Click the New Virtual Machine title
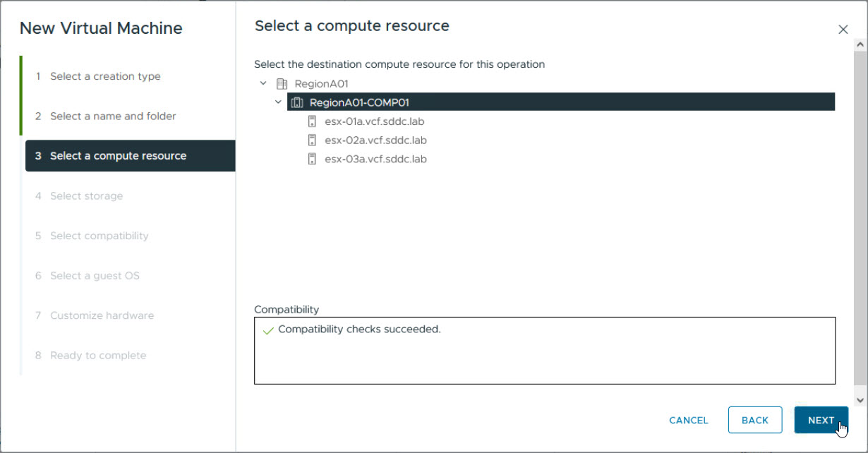Screen dimensions: 868x453 pyautogui.click(x=101, y=28)
